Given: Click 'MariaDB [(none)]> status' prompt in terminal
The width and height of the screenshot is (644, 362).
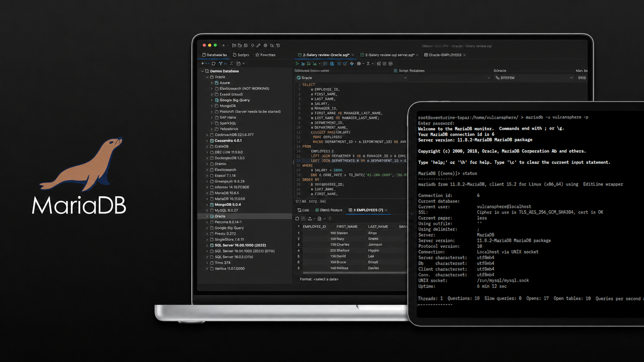Looking at the screenshot, I should pos(448,173).
